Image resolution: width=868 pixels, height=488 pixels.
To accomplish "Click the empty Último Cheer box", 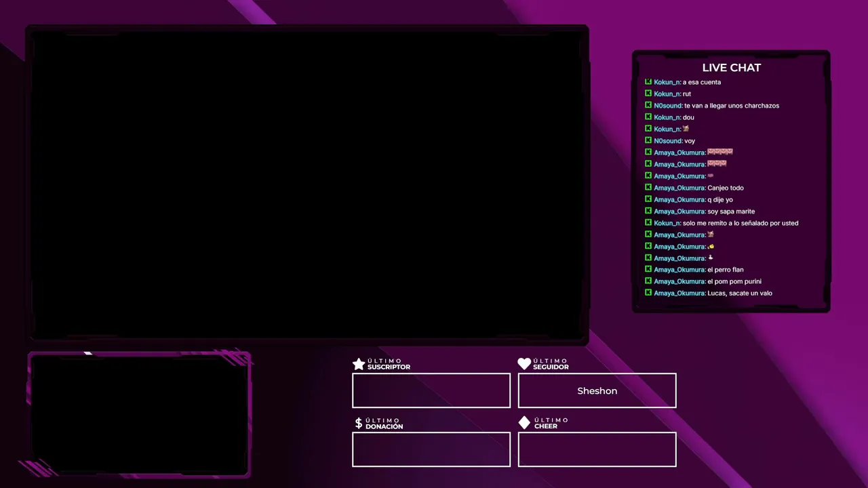I will (597, 449).
